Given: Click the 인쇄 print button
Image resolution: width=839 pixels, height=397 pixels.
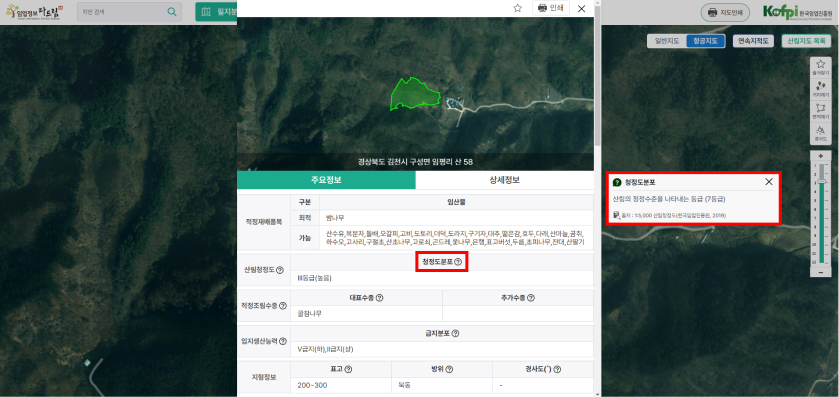Looking at the screenshot, I should tap(551, 8).
